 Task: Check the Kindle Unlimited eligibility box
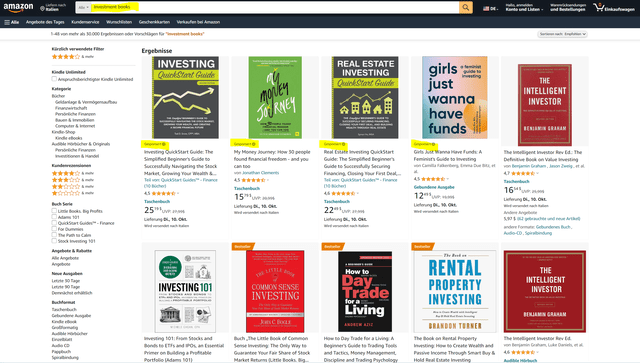tap(54, 79)
